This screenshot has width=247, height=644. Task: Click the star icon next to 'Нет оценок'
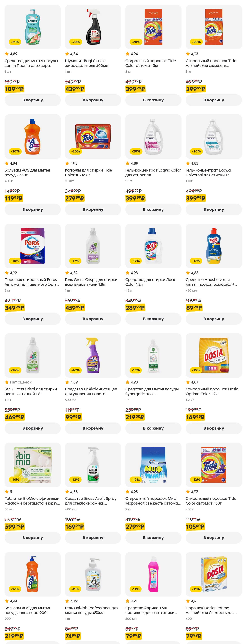7,382
